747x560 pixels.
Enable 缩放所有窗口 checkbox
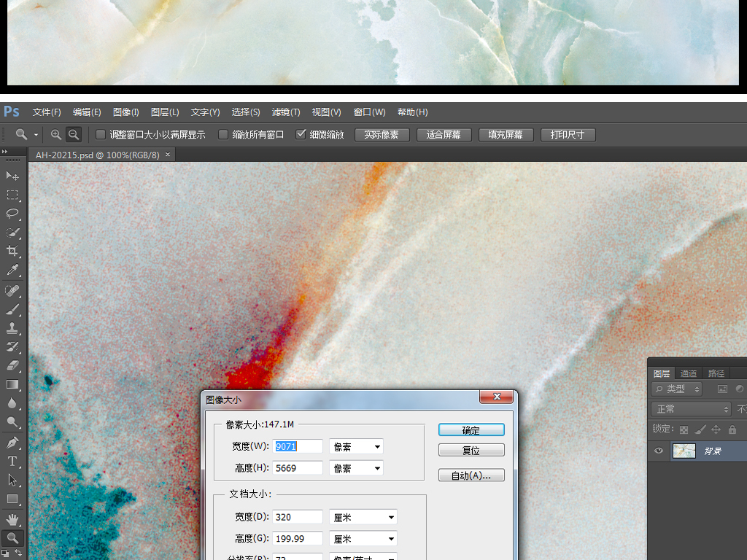[223, 135]
